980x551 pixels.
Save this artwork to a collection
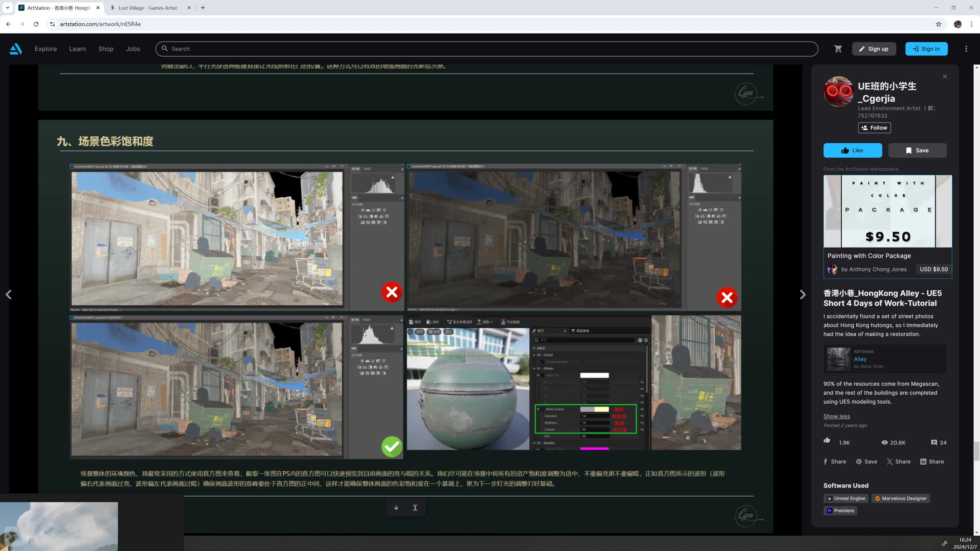[917, 150]
